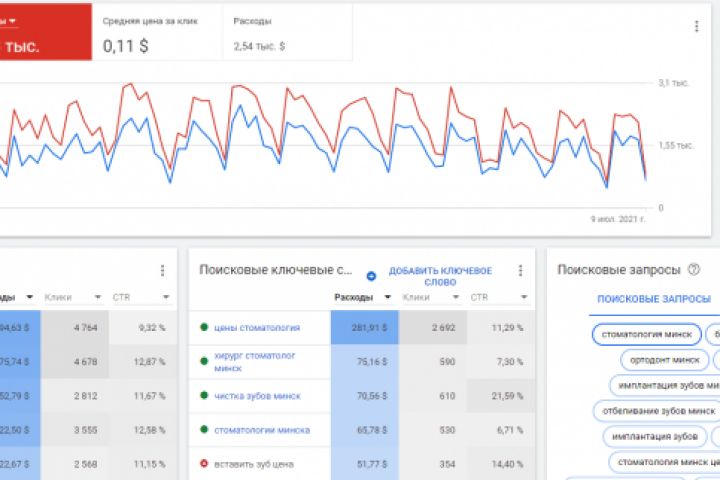The height and width of the screenshot is (480, 720).
Task: Click search term chip стоматология минск
Action: [647, 334]
